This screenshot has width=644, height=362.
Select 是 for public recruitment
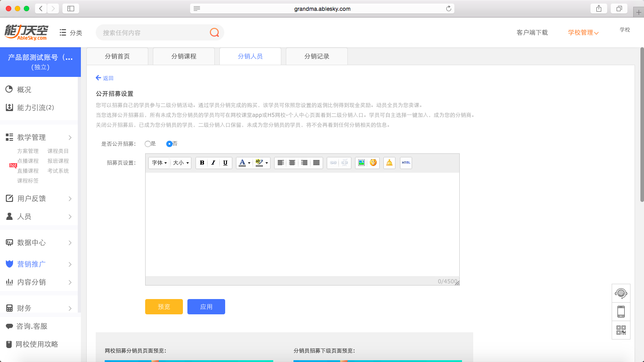(147, 144)
